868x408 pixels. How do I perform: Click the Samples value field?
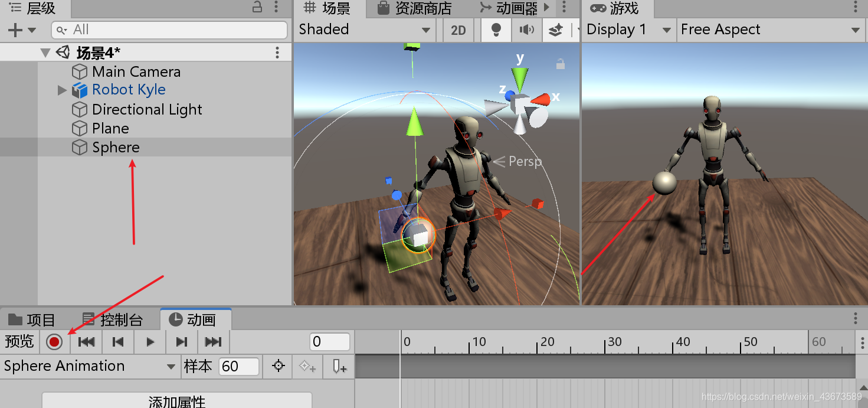(239, 366)
